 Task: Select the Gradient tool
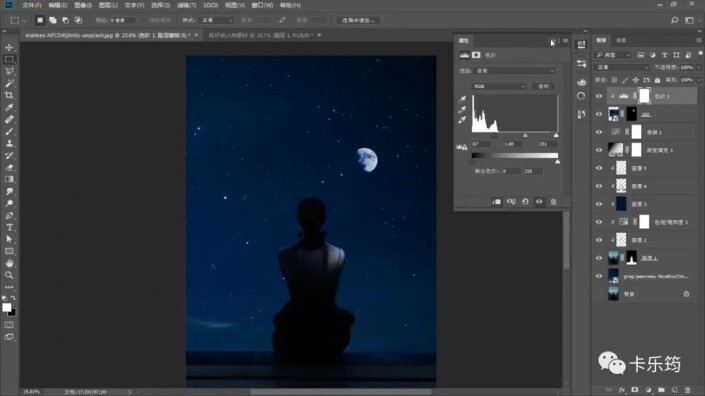[9, 179]
